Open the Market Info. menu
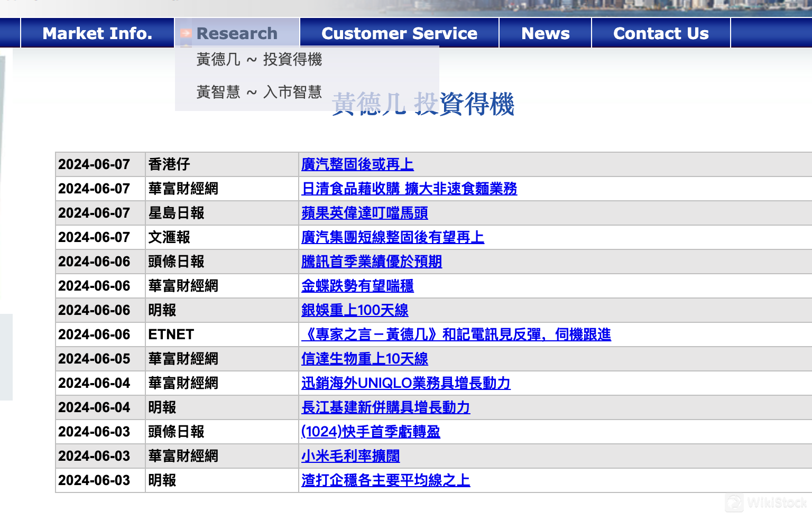The height and width of the screenshot is (521, 812). [x=97, y=33]
